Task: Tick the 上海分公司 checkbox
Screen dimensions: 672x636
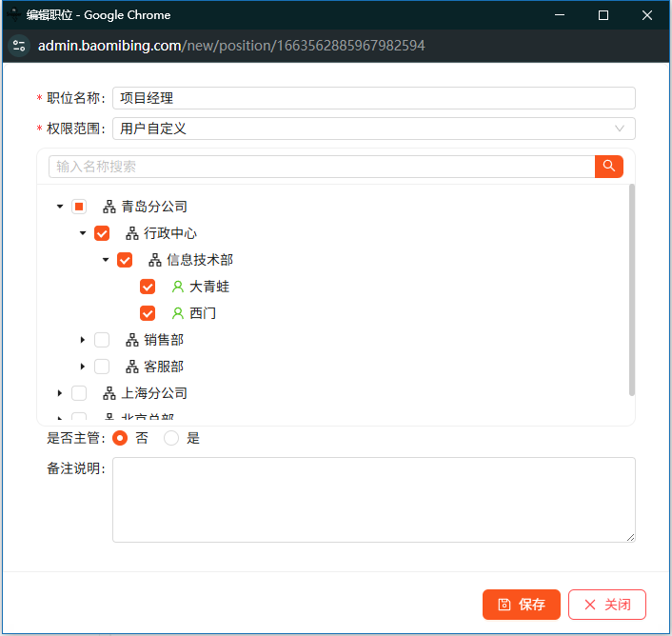Action: point(79,393)
